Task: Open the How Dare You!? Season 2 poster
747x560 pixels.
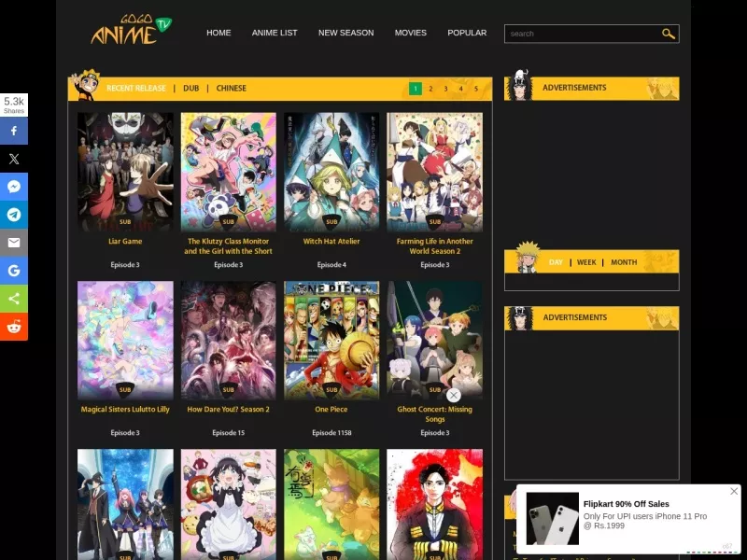Action: click(x=228, y=340)
